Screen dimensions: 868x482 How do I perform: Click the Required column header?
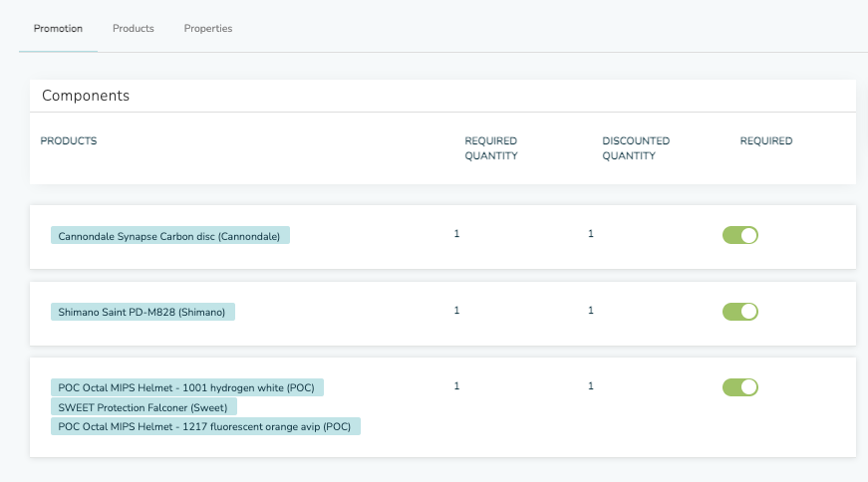765,141
